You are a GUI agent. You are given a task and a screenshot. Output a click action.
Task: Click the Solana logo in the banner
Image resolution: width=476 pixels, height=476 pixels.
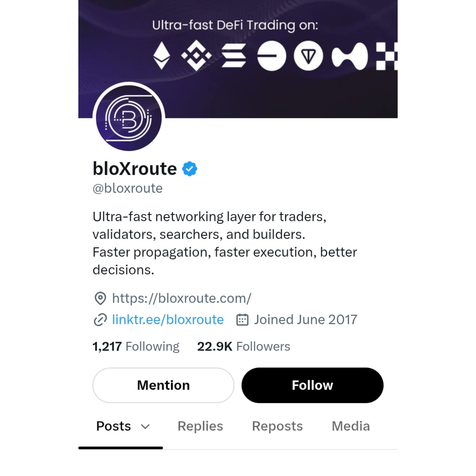[x=234, y=56]
